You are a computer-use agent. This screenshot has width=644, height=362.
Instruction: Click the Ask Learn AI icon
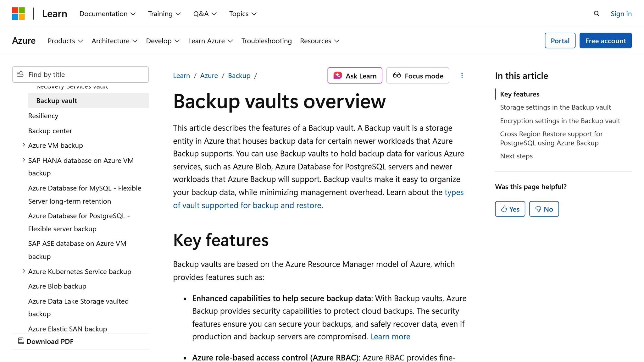338,75
